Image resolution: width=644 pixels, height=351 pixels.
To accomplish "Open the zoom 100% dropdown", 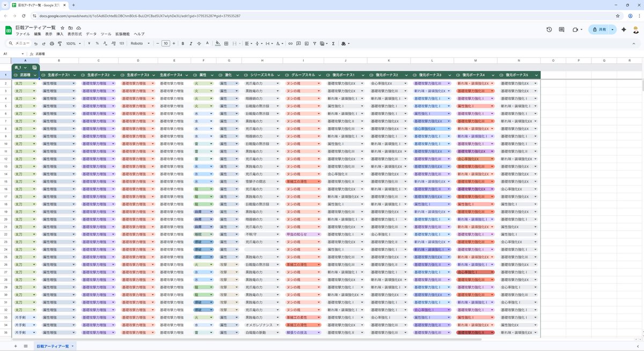I will pyautogui.click(x=74, y=43).
